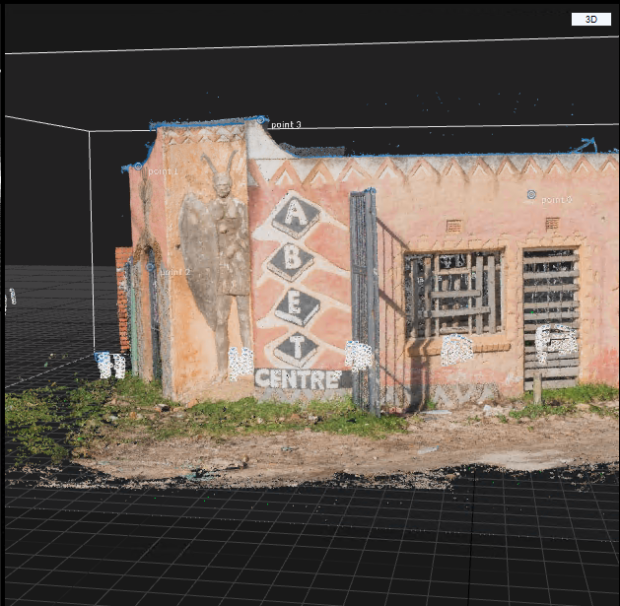This screenshot has width=620, height=606.
Task: Select the barred window on the model
Action: 453,292
